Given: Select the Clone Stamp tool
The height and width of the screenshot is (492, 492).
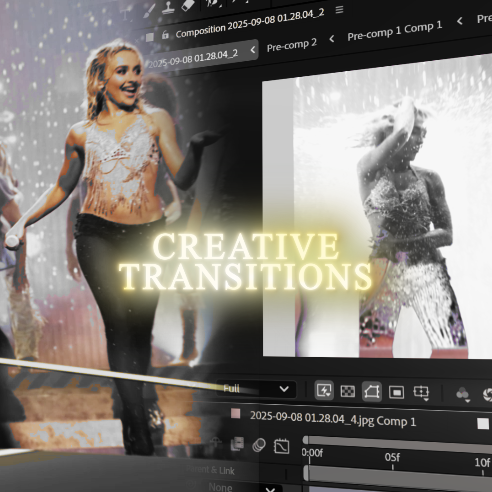Looking at the screenshot, I should pos(168,7).
